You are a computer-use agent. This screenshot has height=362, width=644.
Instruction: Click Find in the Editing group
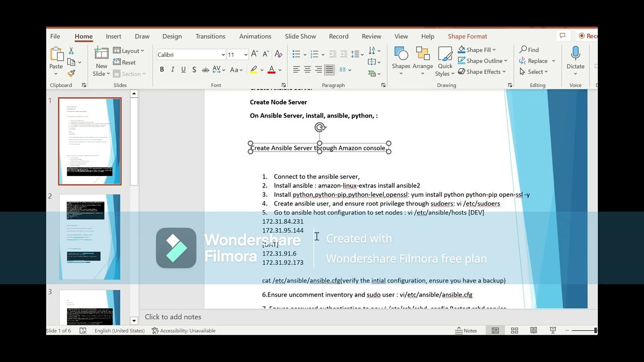coord(529,50)
